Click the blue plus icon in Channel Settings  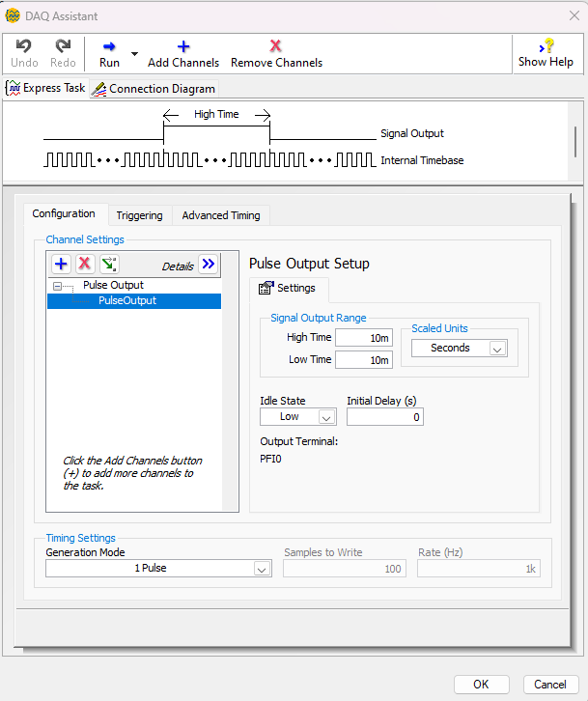pyautogui.click(x=61, y=265)
